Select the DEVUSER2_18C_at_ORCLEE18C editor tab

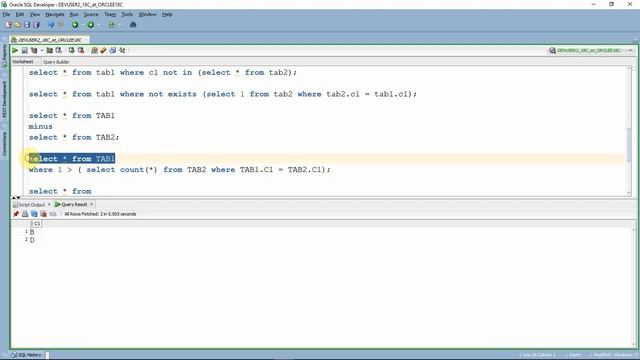[x=49, y=40]
